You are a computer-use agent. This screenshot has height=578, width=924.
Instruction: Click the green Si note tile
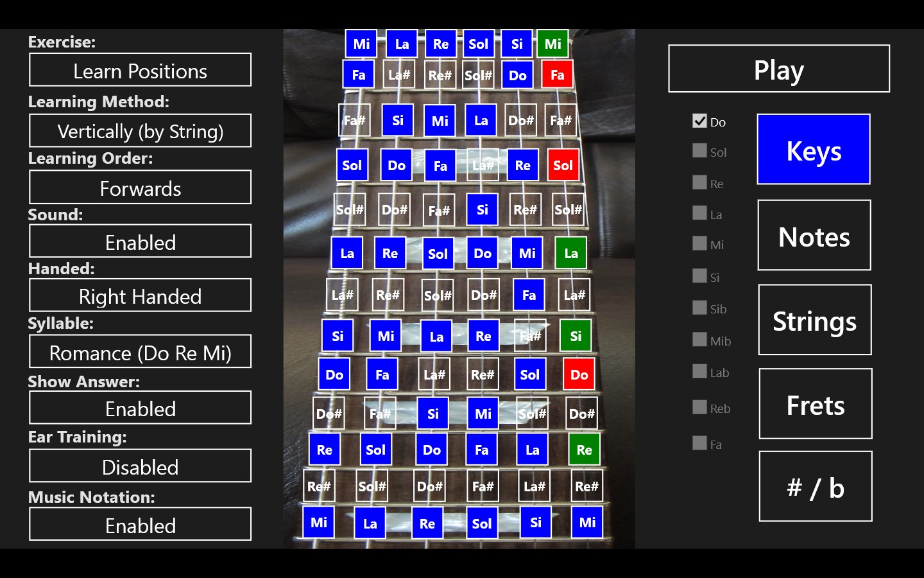pyautogui.click(x=576, y=337)
